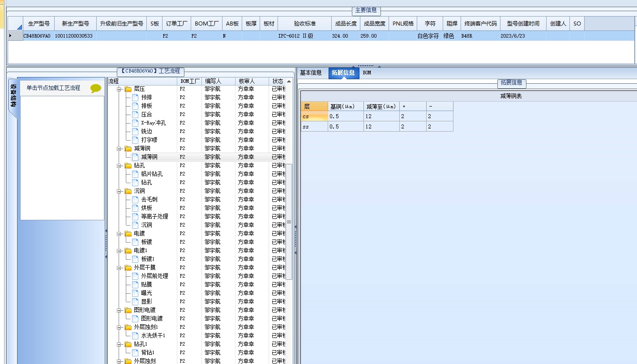Click the 2023/6/23 date cell
The image size is (637, 364).
tap(523, 36)
